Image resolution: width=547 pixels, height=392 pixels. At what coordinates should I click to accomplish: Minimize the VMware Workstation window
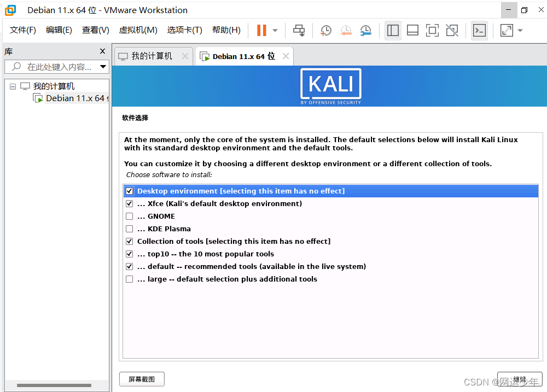(x=509, y=10)
